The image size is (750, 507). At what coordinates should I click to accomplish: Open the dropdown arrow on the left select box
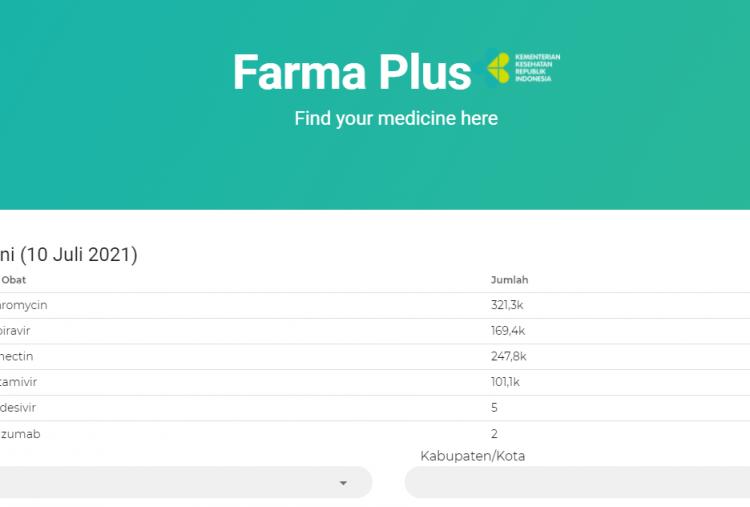point(343,483)
